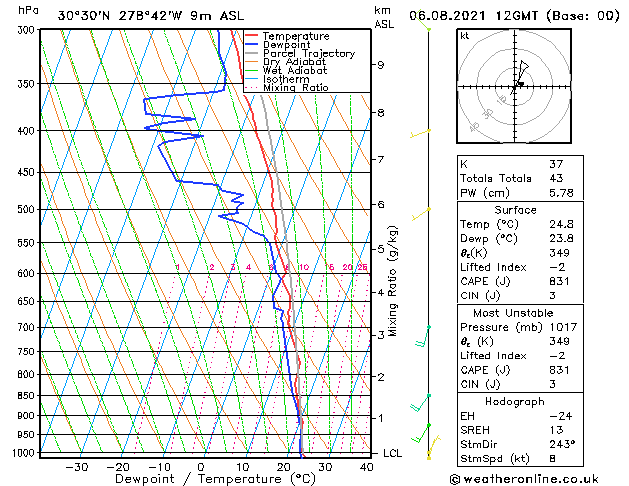This screenshot has height=486, width=629.
Task: Click the K index value 37
Action: pyautogui.click(x=556, y=164)
